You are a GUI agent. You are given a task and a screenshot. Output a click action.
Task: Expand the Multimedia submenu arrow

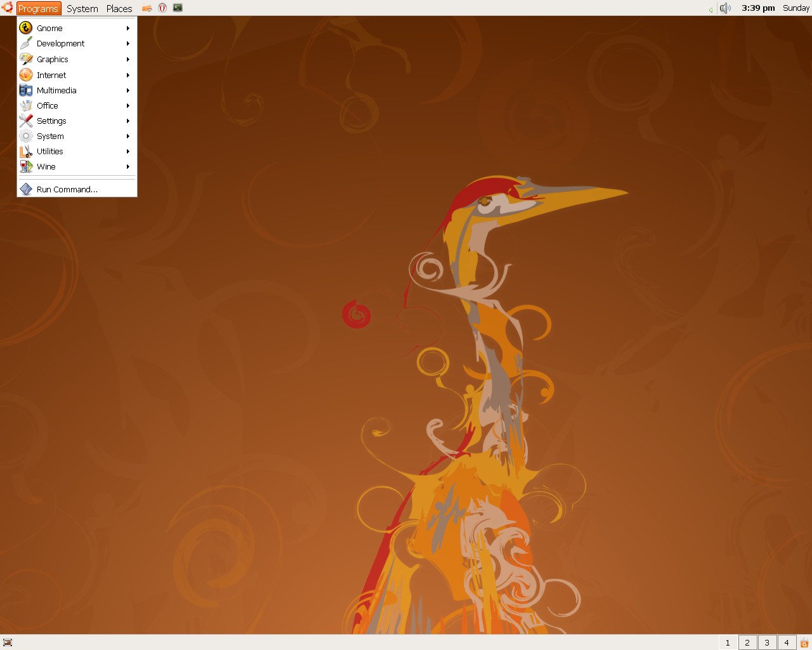tap(128, 90)
